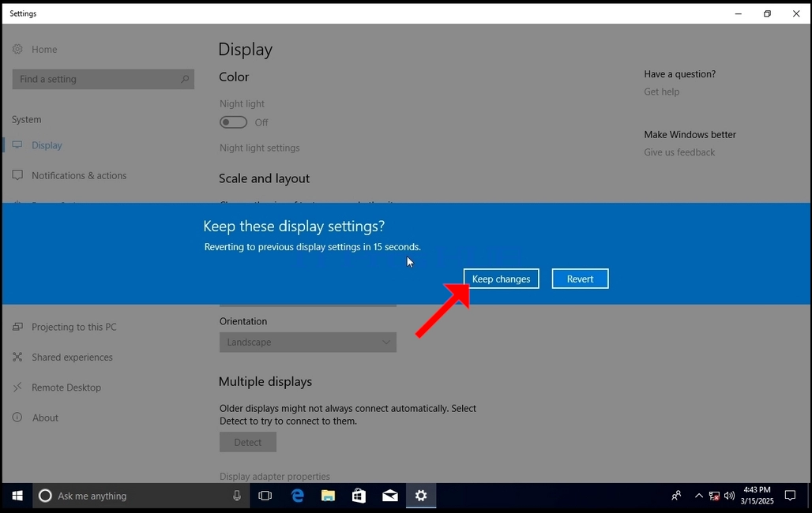Image resolution: width=812 pixels, height=513 pixels.
Task: Click the Revert button
Action: point(580,279)
